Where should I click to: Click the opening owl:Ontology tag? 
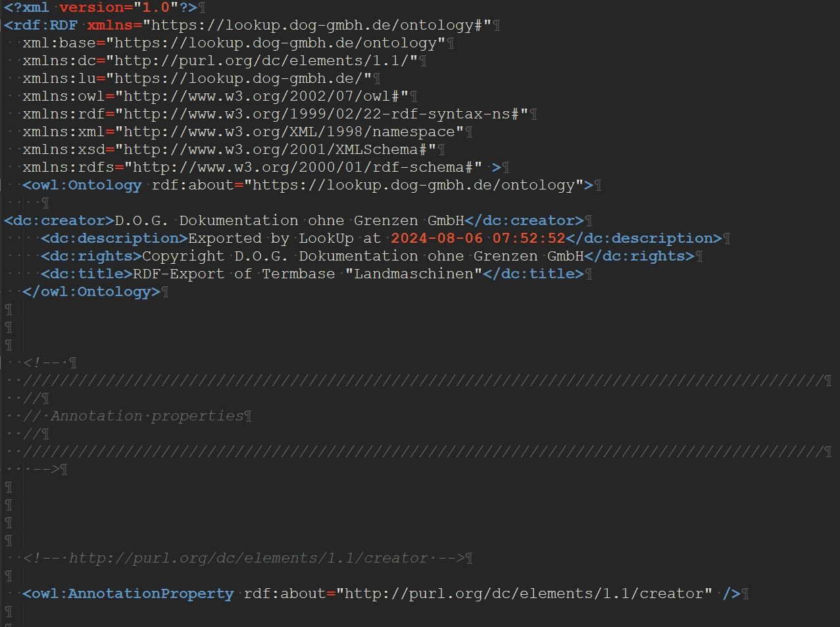[x=82, y=186]
